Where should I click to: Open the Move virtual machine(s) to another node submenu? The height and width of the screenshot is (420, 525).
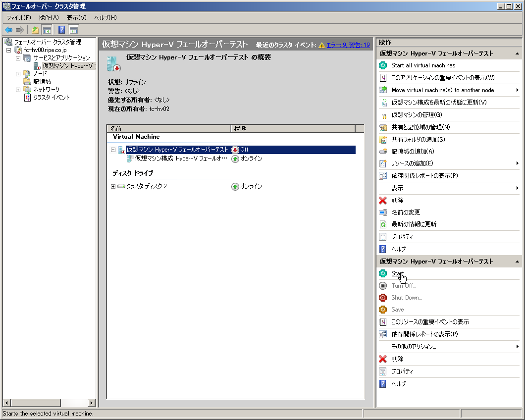[517, 90]
